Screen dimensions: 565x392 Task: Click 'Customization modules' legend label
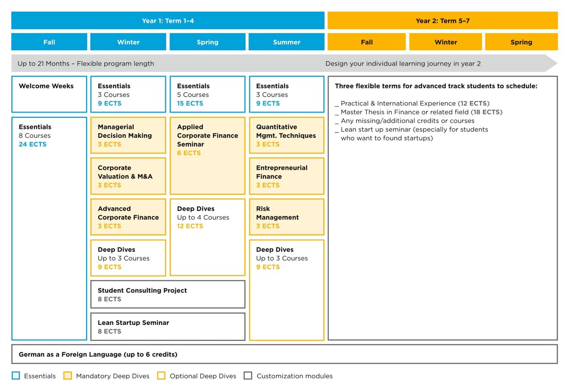[295, 376]
